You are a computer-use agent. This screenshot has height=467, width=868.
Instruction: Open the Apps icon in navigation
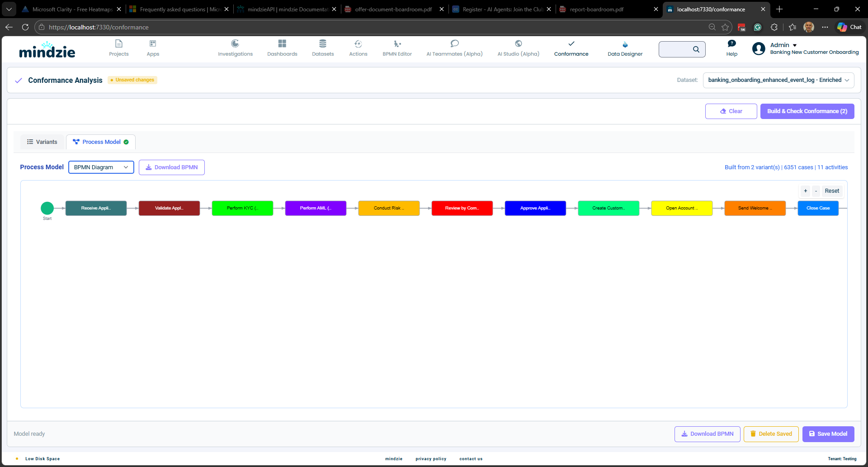153,43
